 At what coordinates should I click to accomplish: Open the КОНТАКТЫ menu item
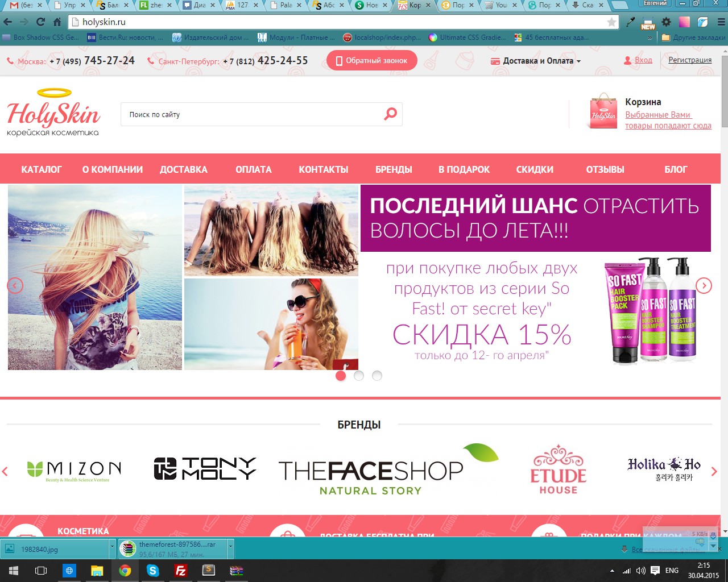click(324, 169)
